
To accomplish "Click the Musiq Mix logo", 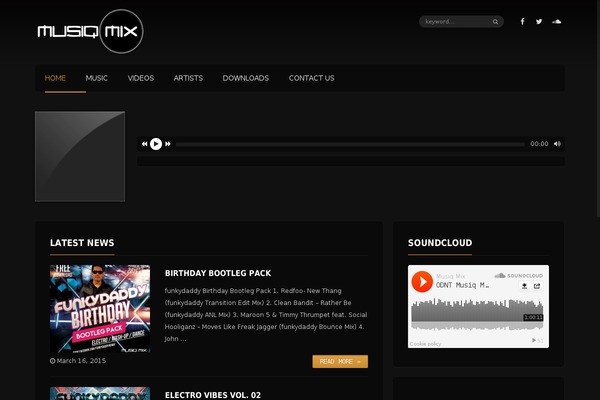I will (90, 31).
